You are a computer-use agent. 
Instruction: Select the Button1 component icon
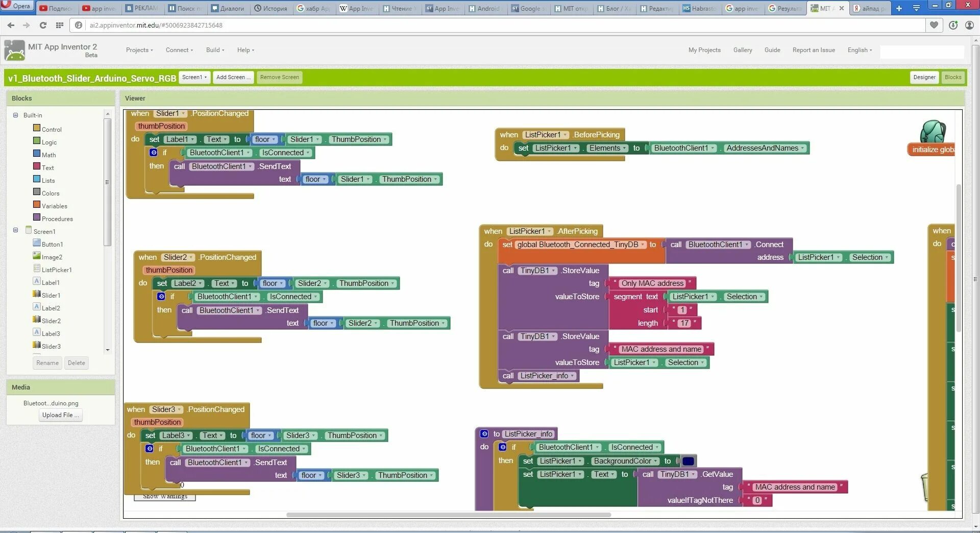click(37, 243)
